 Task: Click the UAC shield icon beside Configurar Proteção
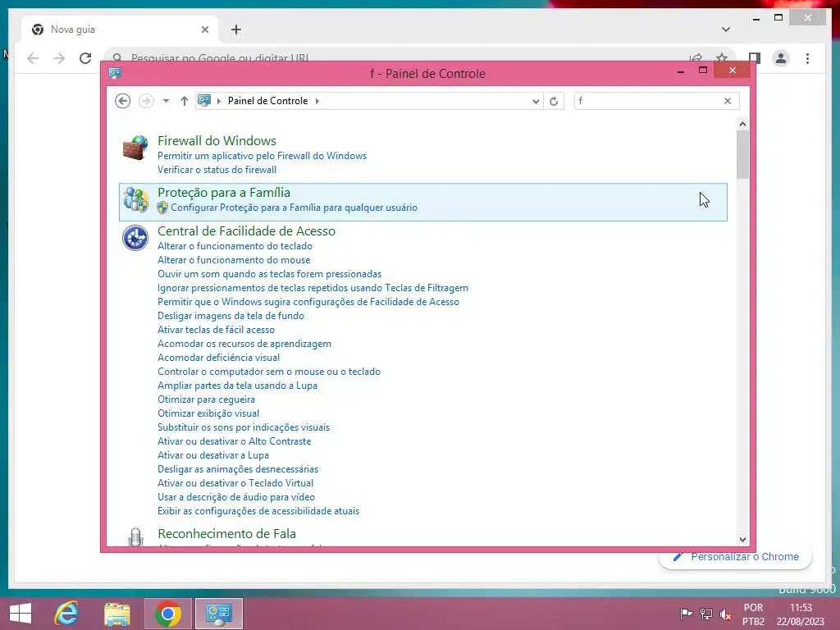162,208
